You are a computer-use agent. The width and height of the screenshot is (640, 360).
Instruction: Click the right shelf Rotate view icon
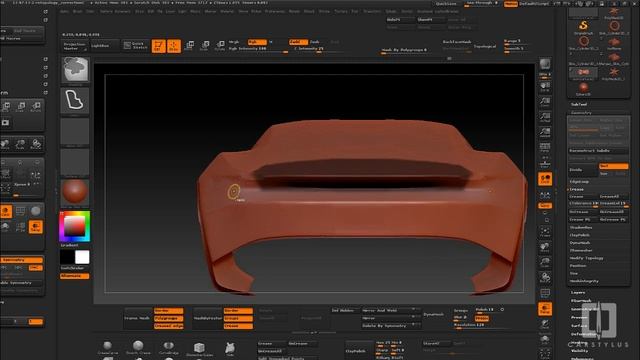pyautogui.click(x=545, y=278)
